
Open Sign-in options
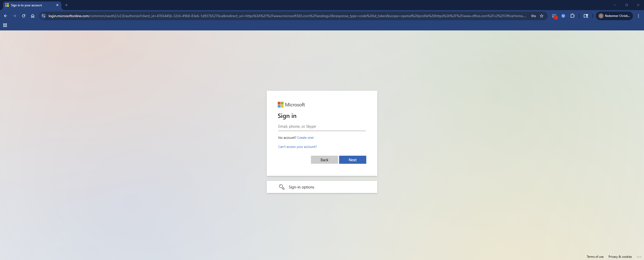pos(322,187)
